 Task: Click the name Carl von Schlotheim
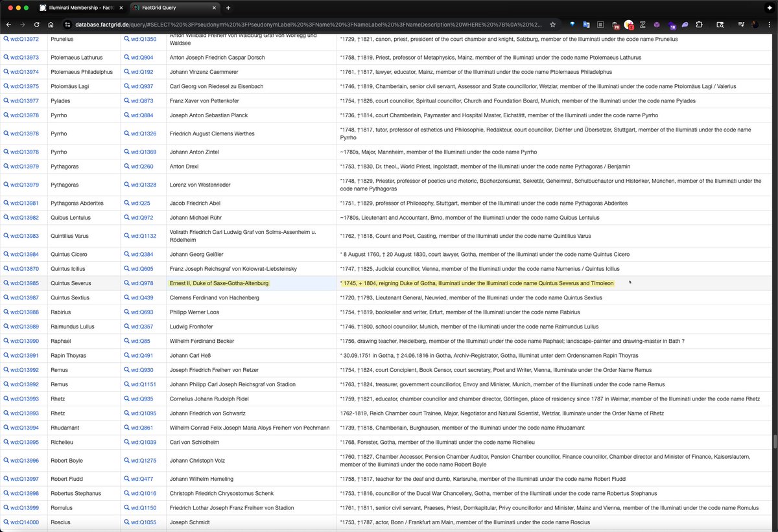click(x=196, y=442)
